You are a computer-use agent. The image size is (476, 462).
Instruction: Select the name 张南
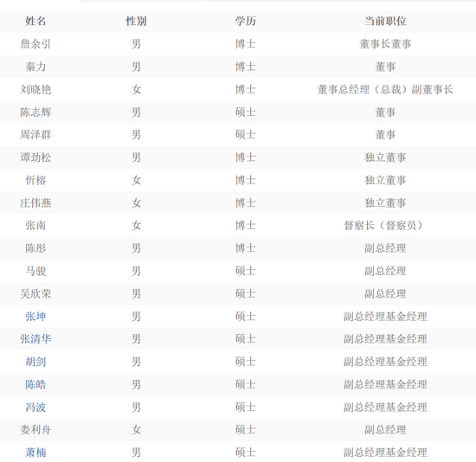click(x=35, y=225)
